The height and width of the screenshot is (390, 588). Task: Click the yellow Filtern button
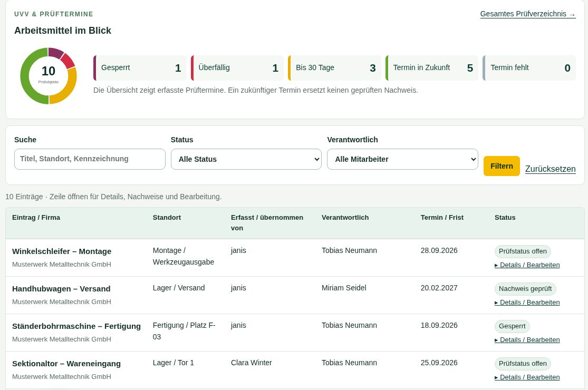point(502,166)
